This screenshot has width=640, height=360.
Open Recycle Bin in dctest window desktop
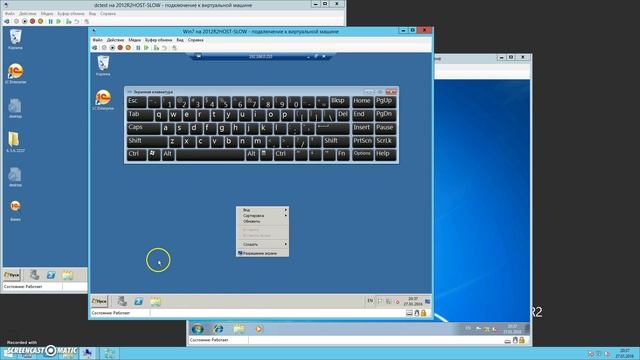click(x=16, y=39)
